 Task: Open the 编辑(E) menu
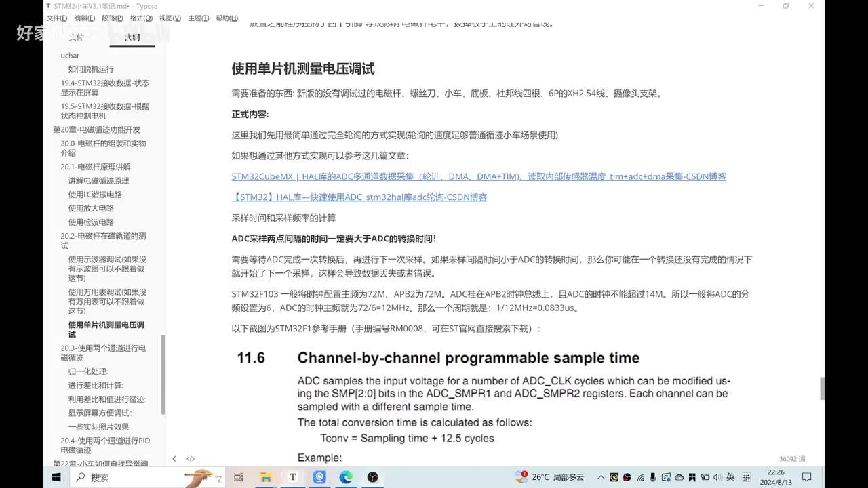(x=85, y=18)
